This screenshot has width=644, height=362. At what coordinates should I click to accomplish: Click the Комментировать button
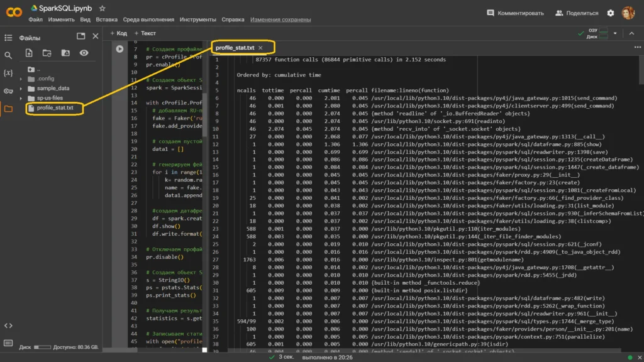pyautogui.click(x=515, y=13)
